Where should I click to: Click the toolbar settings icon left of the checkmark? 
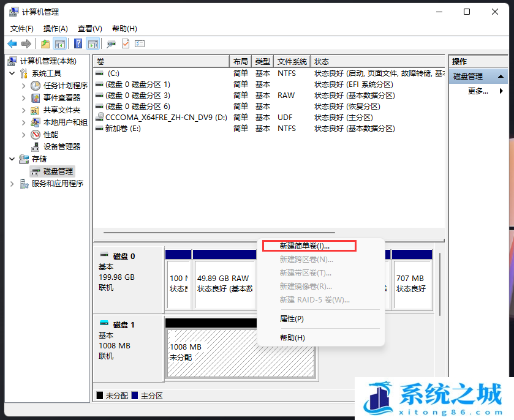pyautogui.click(x=111, y=43)
